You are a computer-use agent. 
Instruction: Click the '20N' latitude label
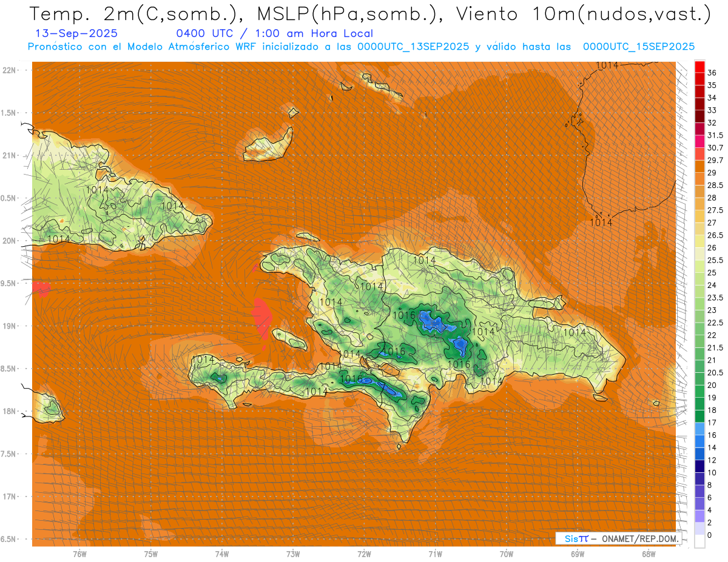coord(9,241)
